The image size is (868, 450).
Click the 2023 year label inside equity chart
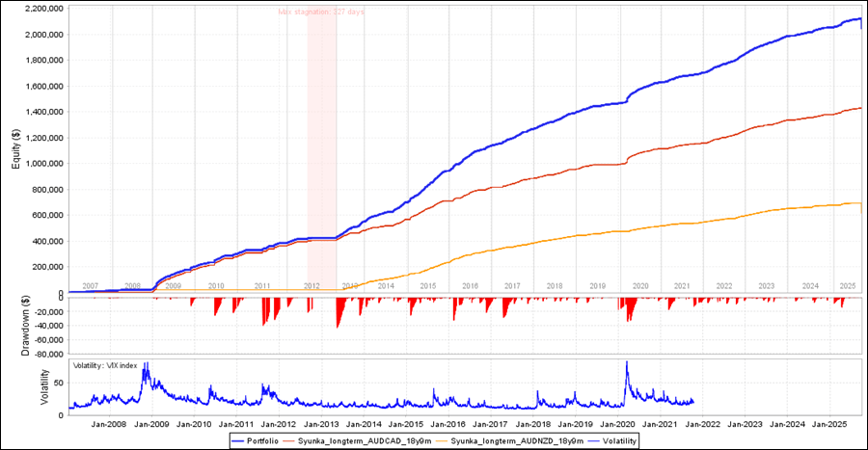[x=767, y=286]
